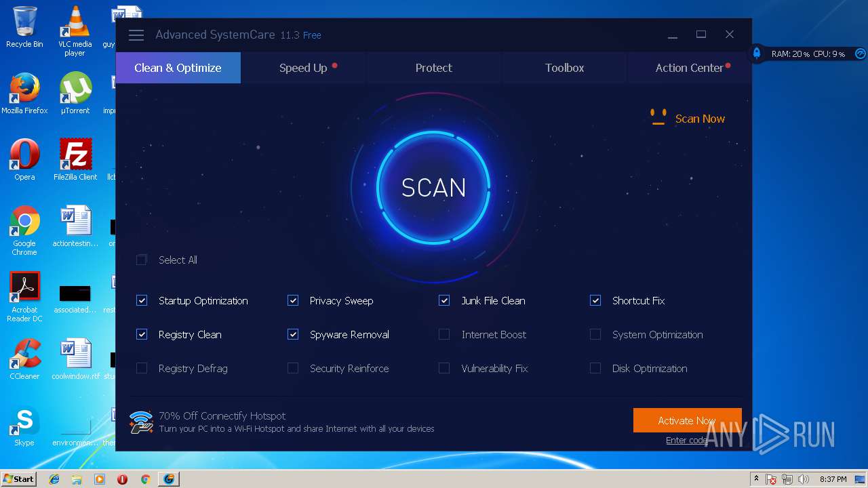Click the rocket icon in performance monitor
868x488 pixels.
(757, 54)
